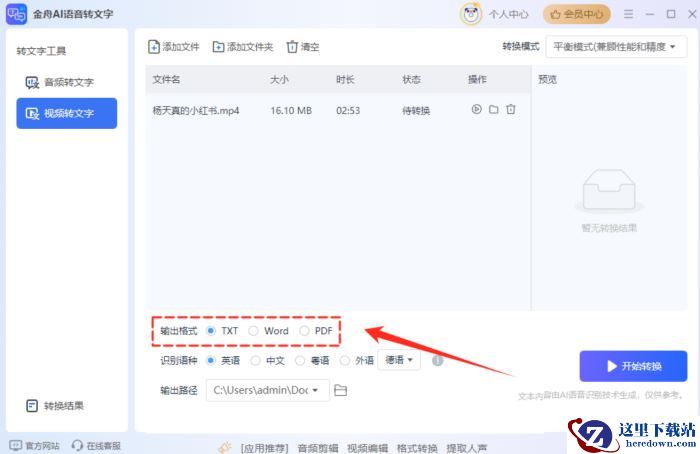
Task: Choose 中文 as recognition language
Action: (x=255, y=360)
